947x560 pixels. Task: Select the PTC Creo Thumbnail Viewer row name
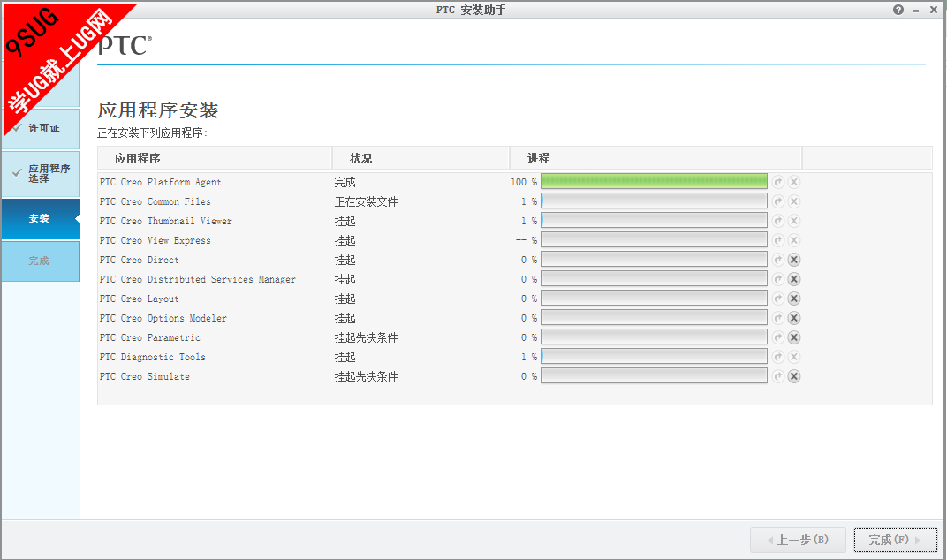click(x=166, y=221)
